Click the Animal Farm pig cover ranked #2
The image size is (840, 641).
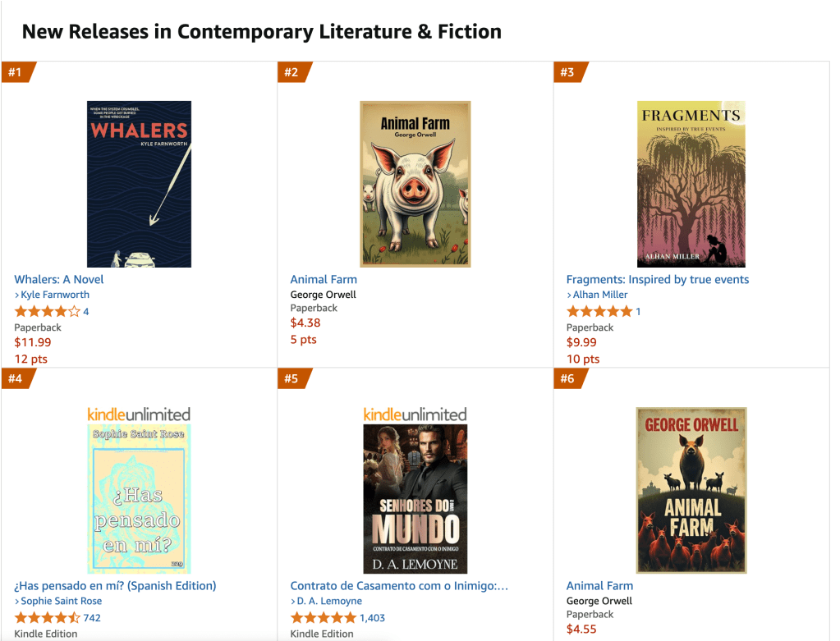tap(415, 184)
